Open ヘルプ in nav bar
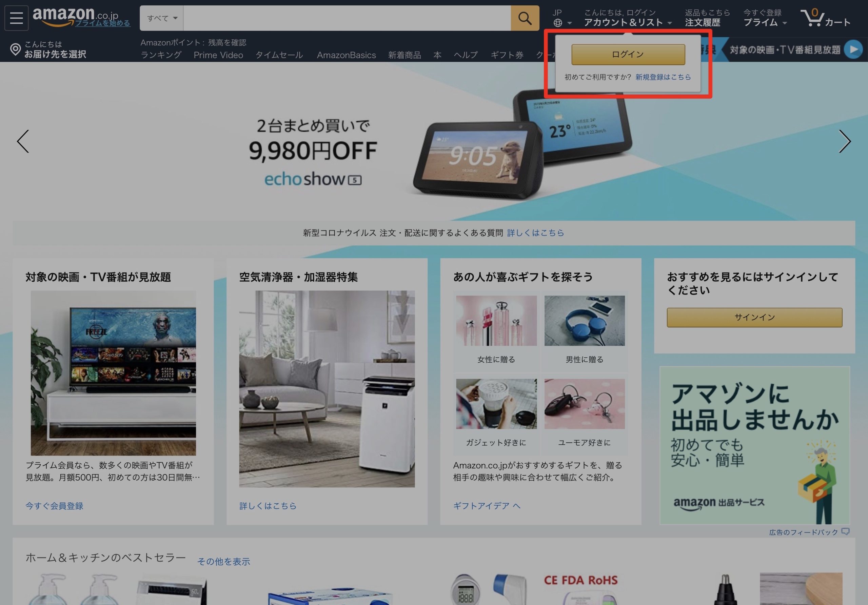This screenshot has height=605, width=868. tap(466, 55)
